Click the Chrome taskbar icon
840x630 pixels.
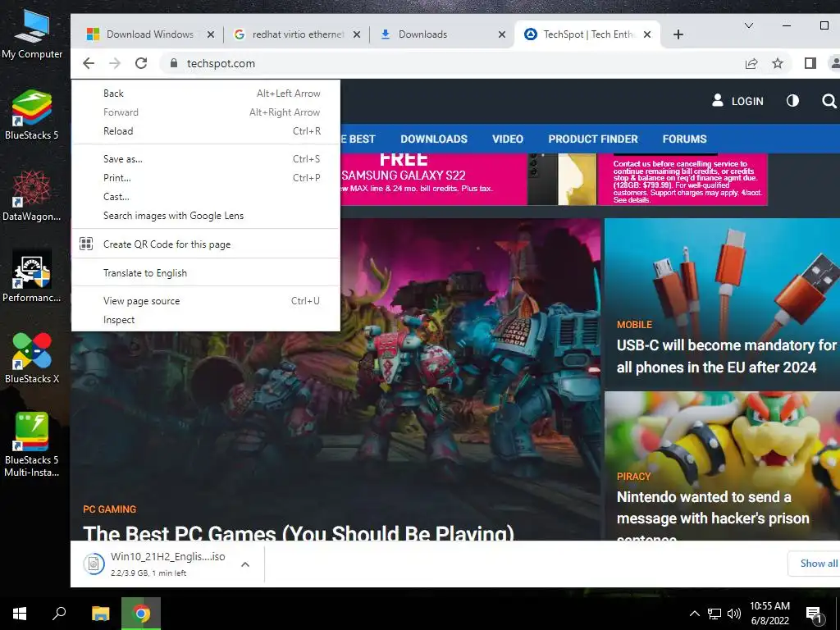[x=141, y=614]
